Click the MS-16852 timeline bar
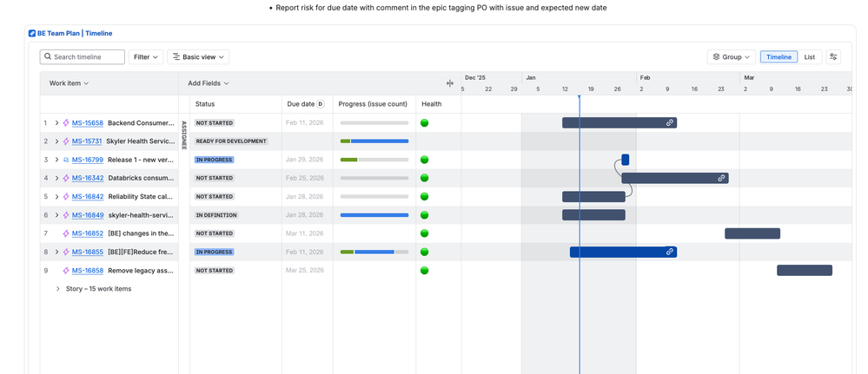Screen dimensions: 868x374 point(752,233)
